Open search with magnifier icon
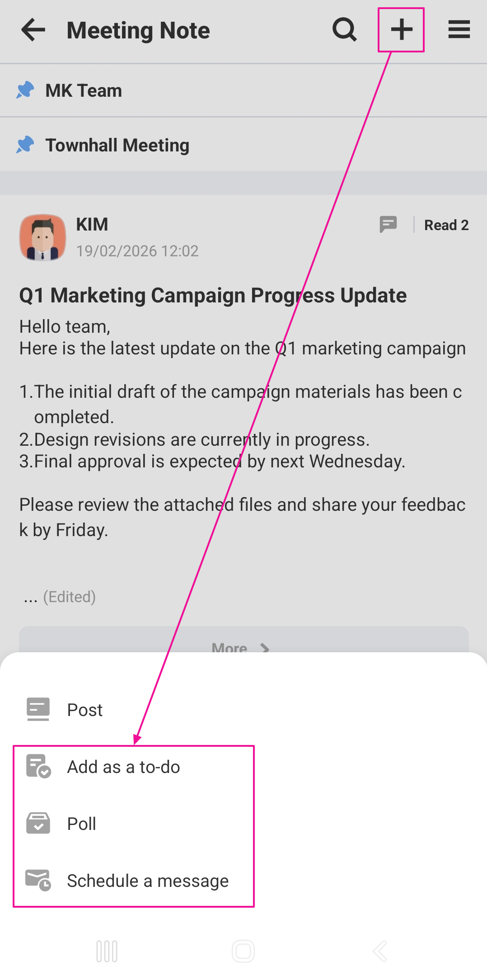This screenshot has width=487, height=980. click(x=345, y=30)
